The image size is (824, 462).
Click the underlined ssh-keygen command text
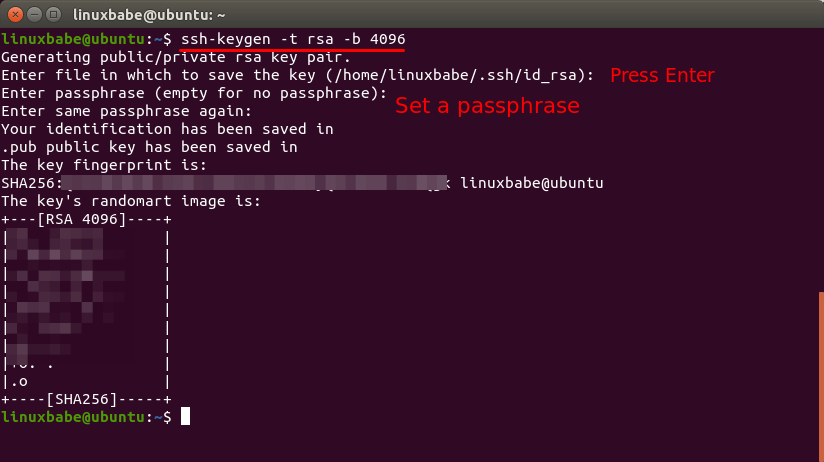click(x=292, y=38)
